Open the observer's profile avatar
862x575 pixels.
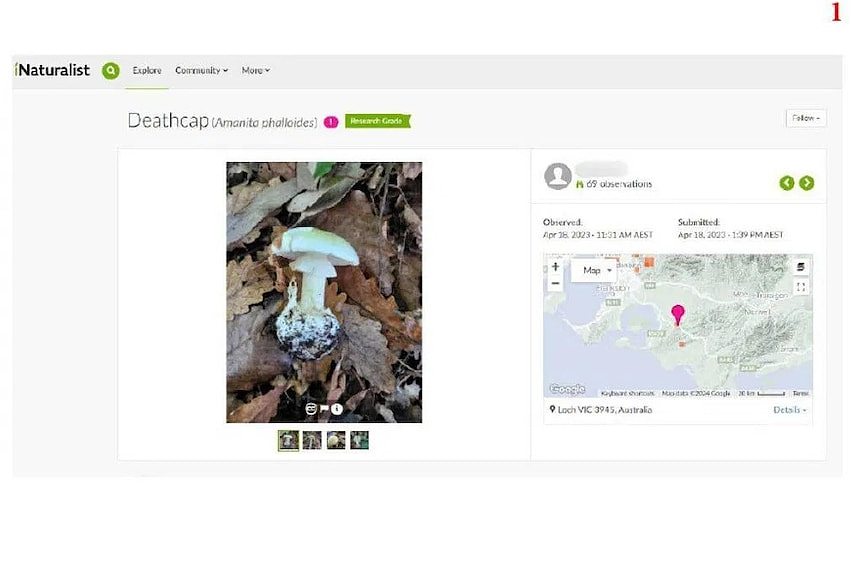[x=557, y=176]
